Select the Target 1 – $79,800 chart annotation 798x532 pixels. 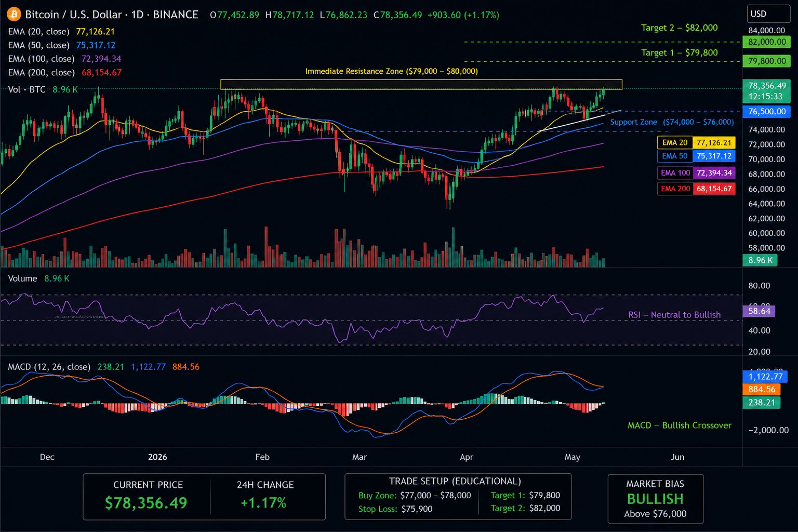pyautogui.click(x=679, y=52)
